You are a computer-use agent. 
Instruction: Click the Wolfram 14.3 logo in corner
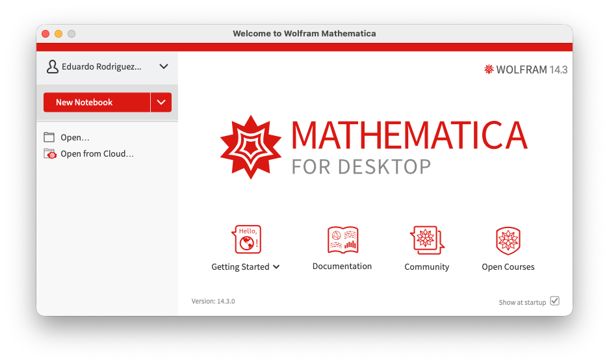525,70
